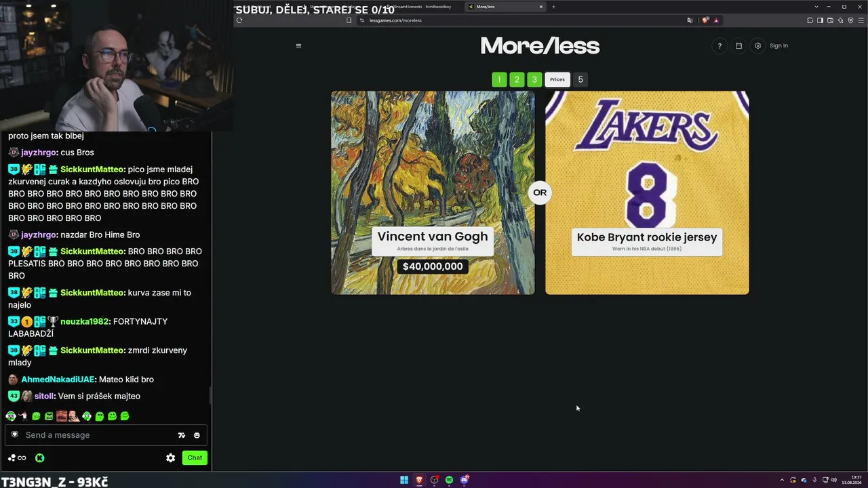
Task: Open the help question mark icon
Action: click(719, 46)
